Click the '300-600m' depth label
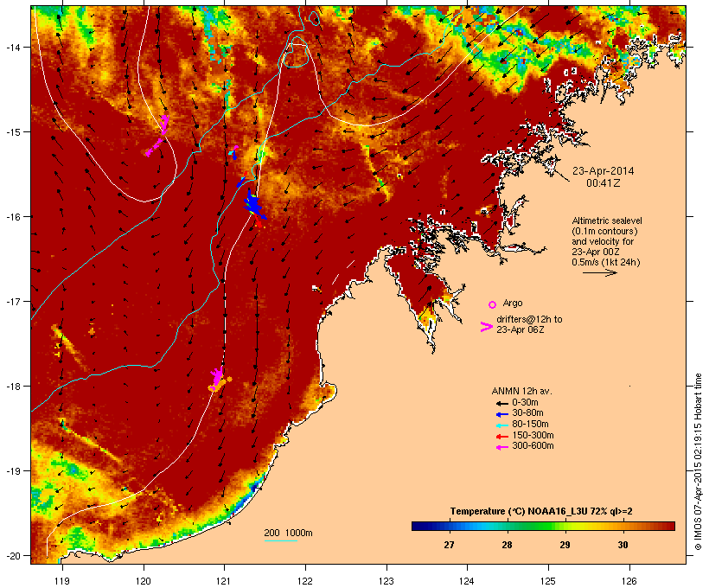The height and width of the screenshot is (588, 709). click(x=533, y=446)
